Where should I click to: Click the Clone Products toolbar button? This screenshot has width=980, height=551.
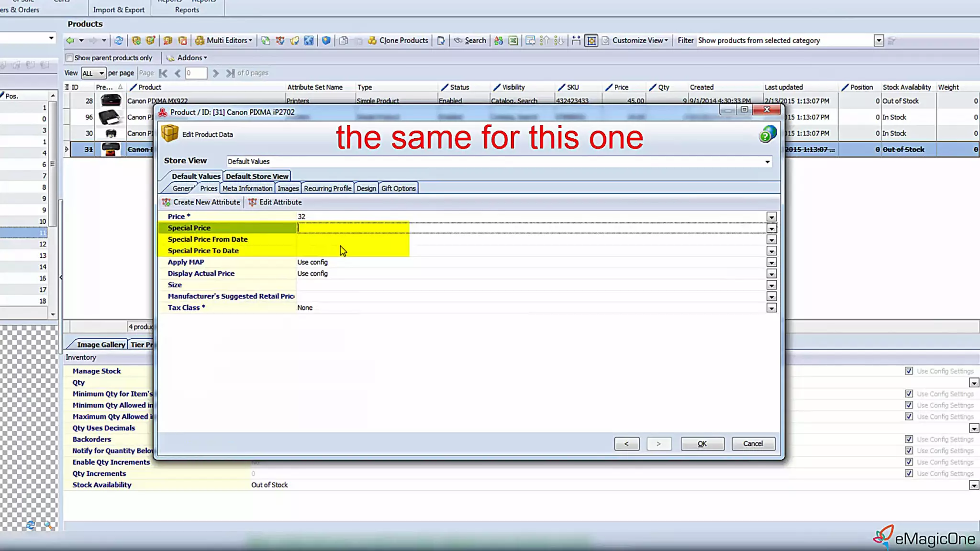point(398,41)
